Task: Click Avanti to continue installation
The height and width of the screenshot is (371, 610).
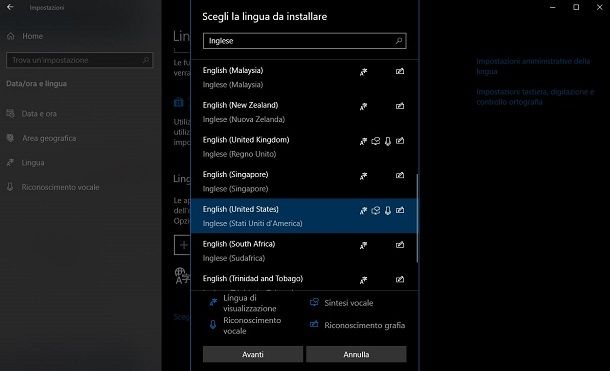Action: 253,354
